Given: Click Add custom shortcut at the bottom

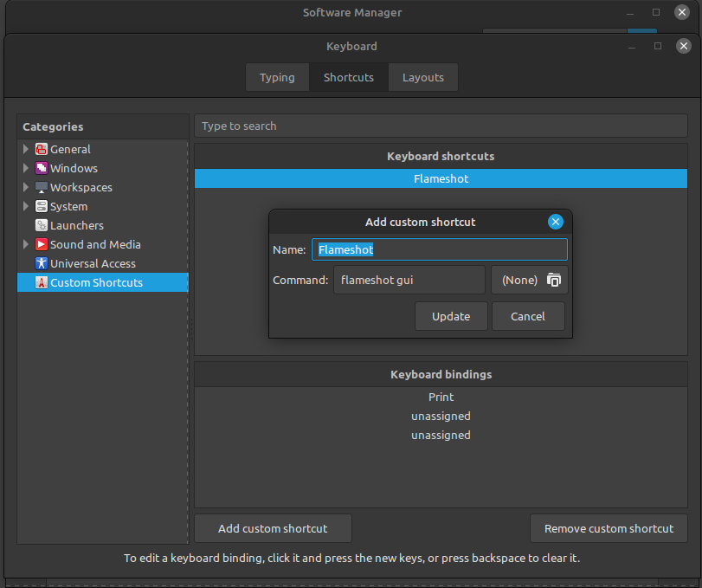Looking at the screenshot, I should [274, 528].
